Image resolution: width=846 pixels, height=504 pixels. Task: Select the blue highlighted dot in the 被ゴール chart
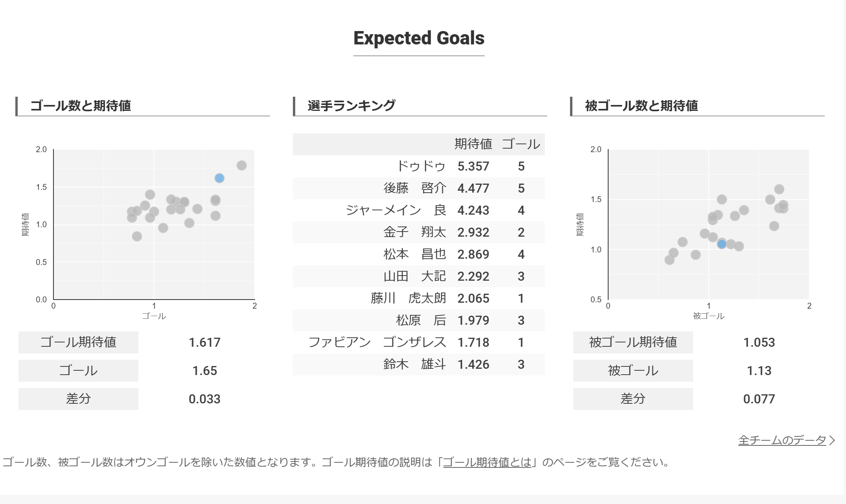click(x=721, y=244)
